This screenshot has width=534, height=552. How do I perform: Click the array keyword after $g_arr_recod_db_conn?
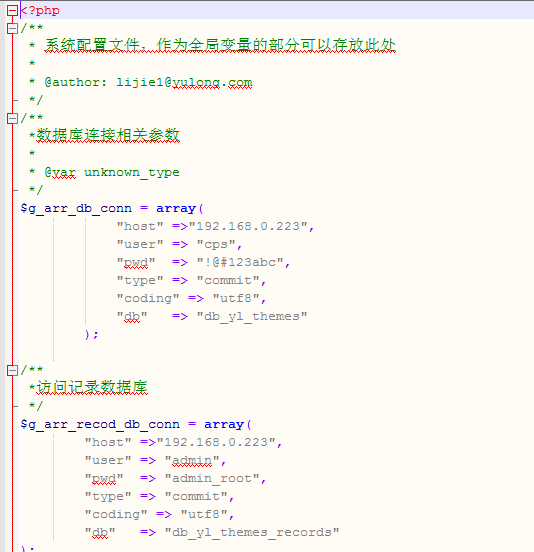tap(224, 424)
